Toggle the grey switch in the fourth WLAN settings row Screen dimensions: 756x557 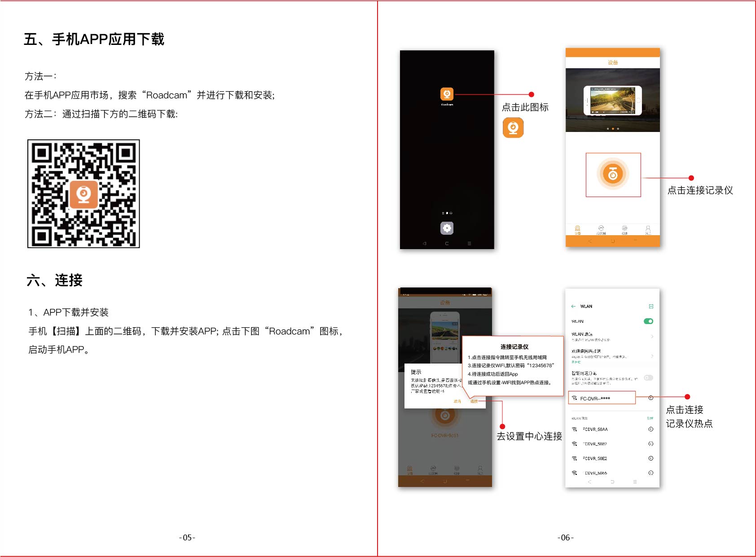[648, 377]
